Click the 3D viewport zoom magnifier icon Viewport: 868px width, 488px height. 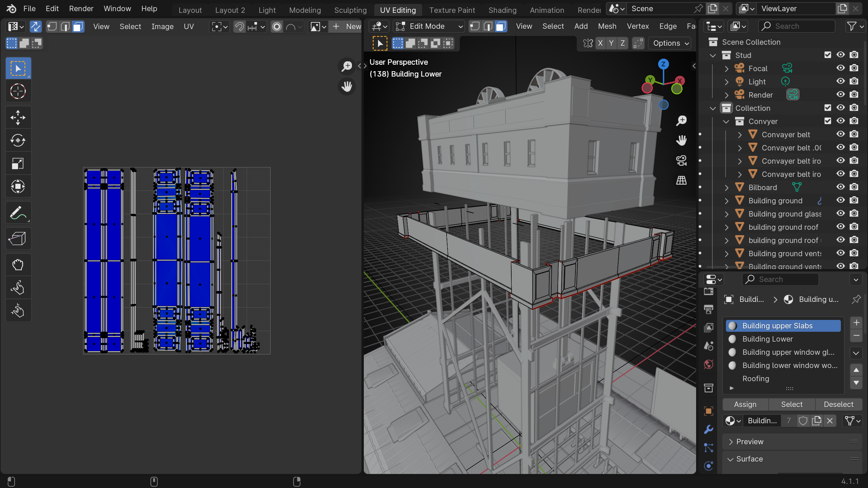681,120
